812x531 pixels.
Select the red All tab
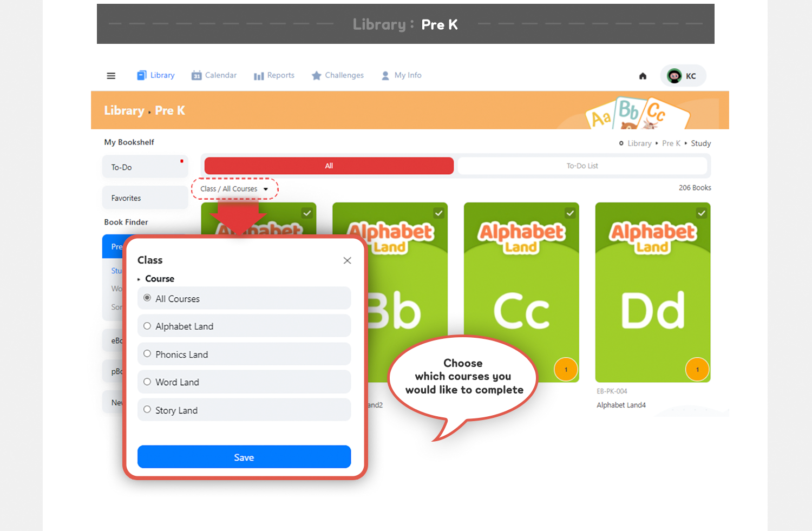point(329,166)
